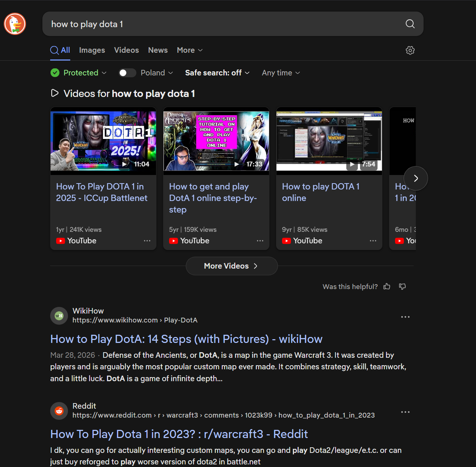
Task: Switch to the News tab
Action: click(x=158, y=50)
